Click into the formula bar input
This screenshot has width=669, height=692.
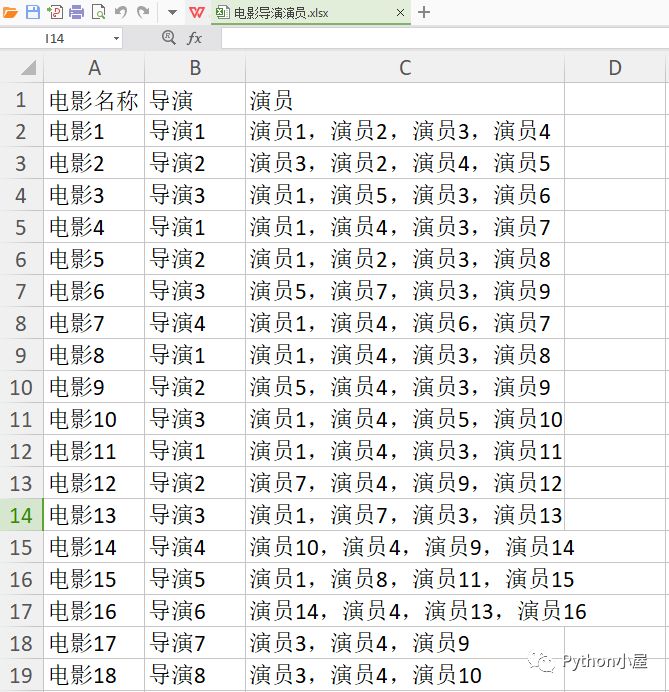[445, 39]
